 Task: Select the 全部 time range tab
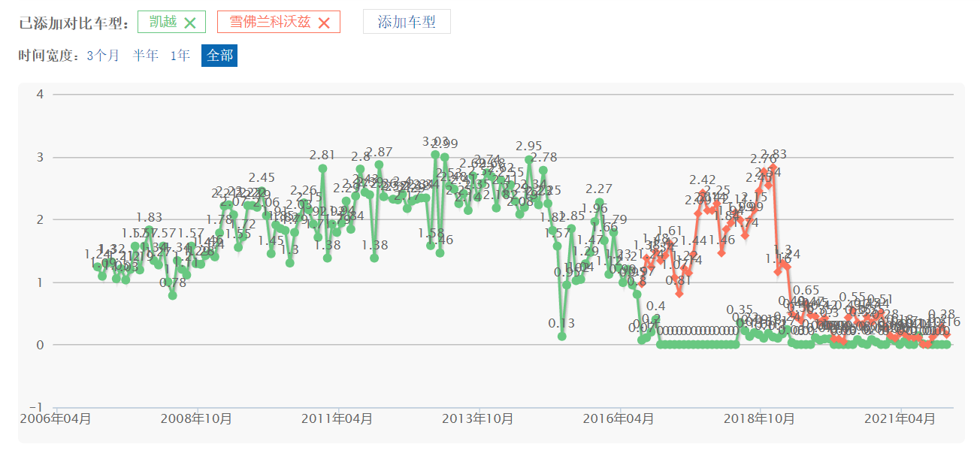(x=219, y=56)
